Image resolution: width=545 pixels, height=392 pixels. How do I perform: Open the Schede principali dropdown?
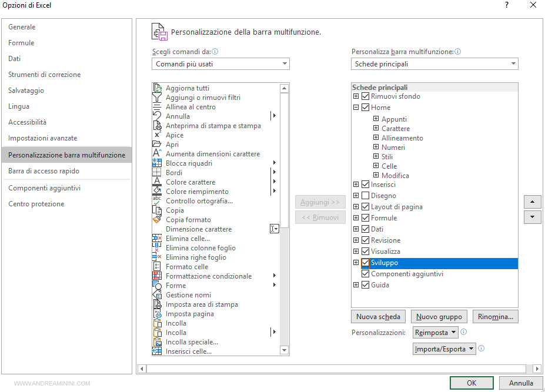coord(434,64)
